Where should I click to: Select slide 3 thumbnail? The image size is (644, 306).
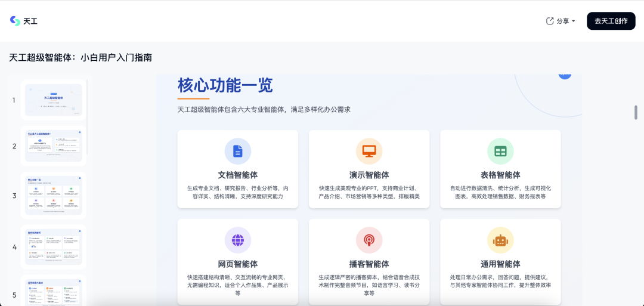click(54, 196)
